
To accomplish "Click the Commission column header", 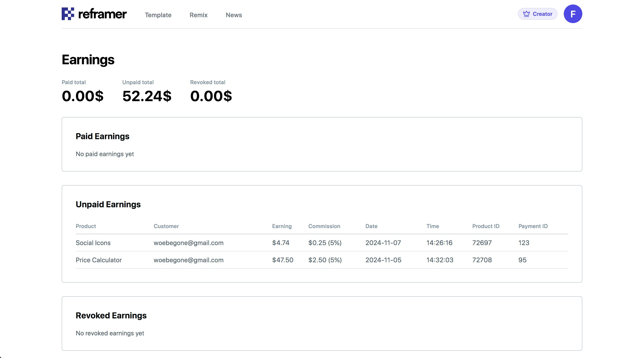I will [x=324, y=226].
